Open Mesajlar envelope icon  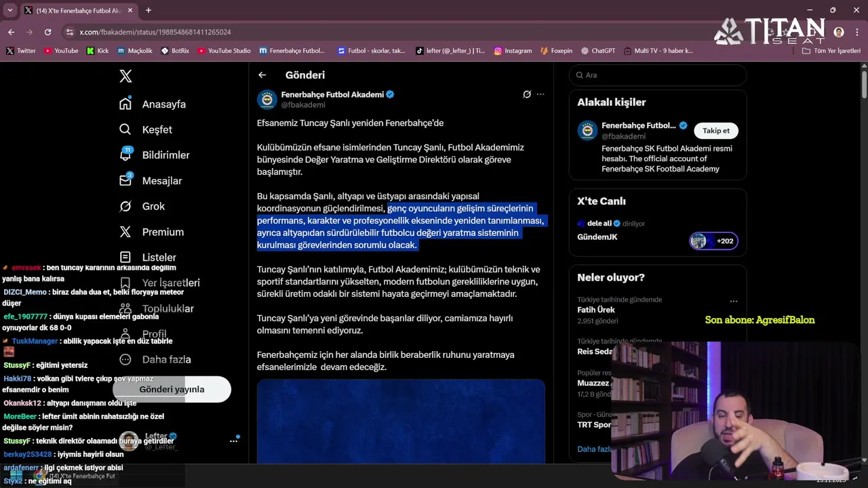(125, 180)
